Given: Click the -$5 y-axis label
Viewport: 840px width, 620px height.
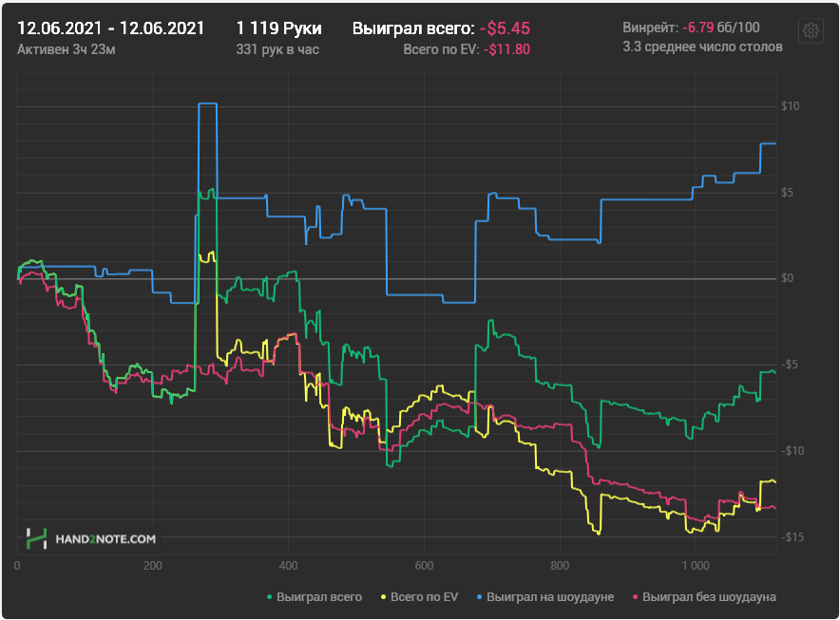Looking at the screenshot, I should pos(789,365).
